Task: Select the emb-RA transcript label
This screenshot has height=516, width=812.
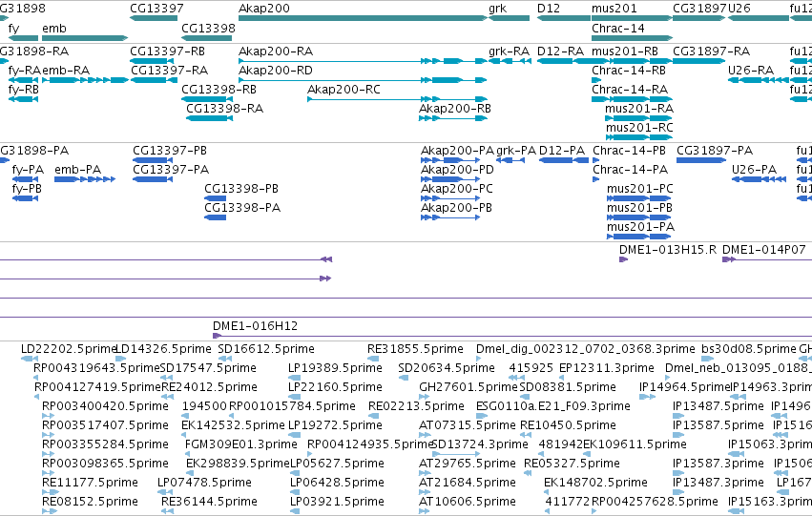Action: coord(66,71)
